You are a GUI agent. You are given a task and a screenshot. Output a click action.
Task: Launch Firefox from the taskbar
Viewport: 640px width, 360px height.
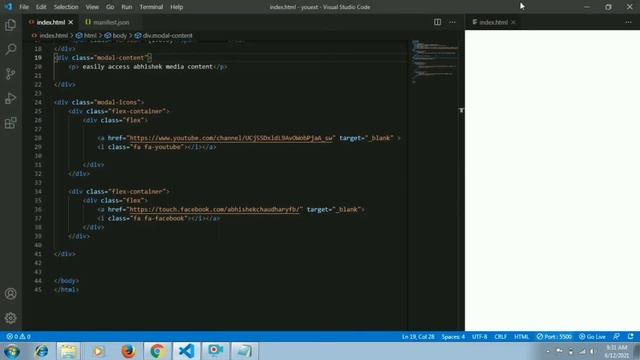[128, 351]
